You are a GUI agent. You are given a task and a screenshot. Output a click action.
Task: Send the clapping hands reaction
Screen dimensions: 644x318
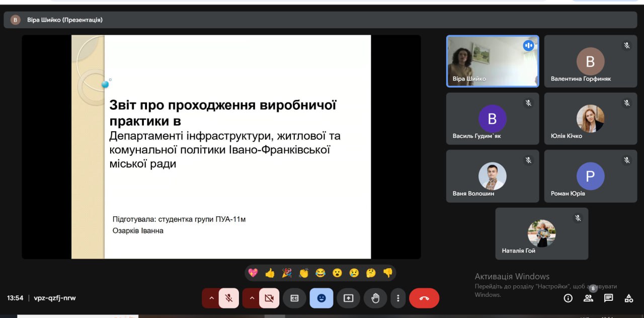(x=303, y=273)
